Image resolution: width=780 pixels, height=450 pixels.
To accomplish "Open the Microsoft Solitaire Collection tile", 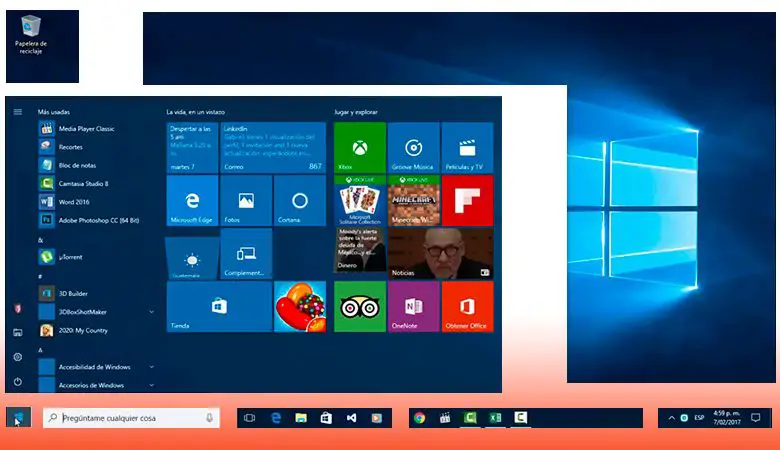I will click(360, 200).
